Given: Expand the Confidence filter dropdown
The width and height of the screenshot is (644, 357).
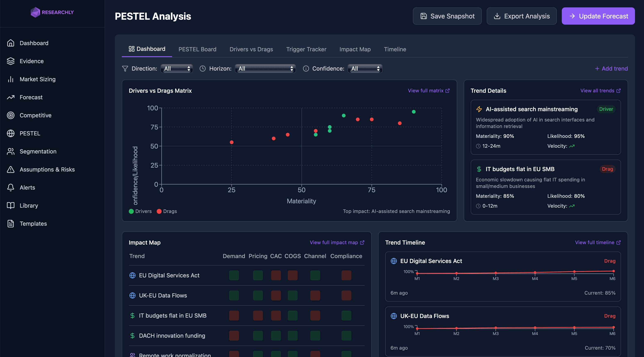Looking at the screenshot, I should (365, 69).
